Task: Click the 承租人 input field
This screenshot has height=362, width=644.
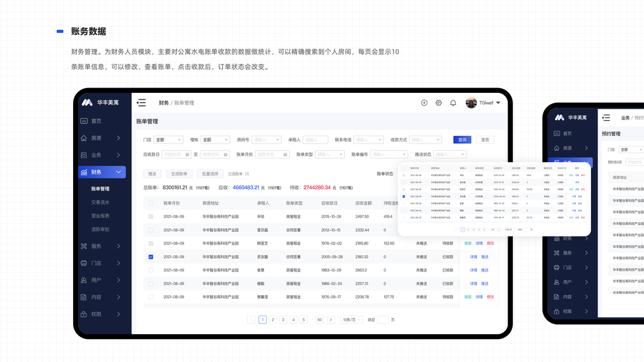Action: click(x=316, y=140)
